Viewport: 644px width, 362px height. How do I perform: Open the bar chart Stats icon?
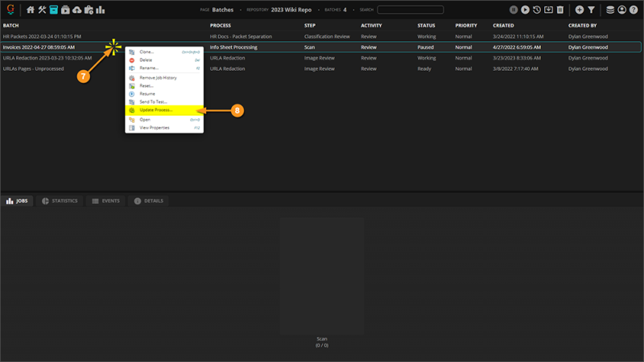pos(100,10)
